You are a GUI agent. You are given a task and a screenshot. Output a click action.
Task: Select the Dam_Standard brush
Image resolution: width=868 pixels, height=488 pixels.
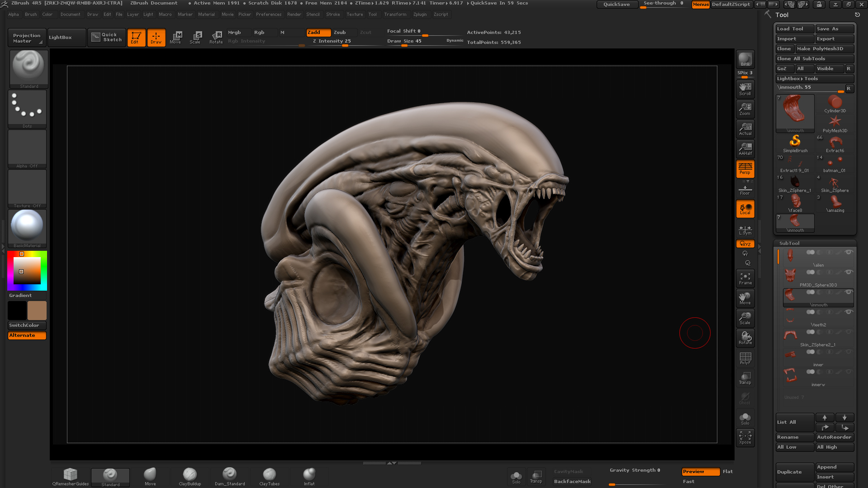tap(230, 477)
